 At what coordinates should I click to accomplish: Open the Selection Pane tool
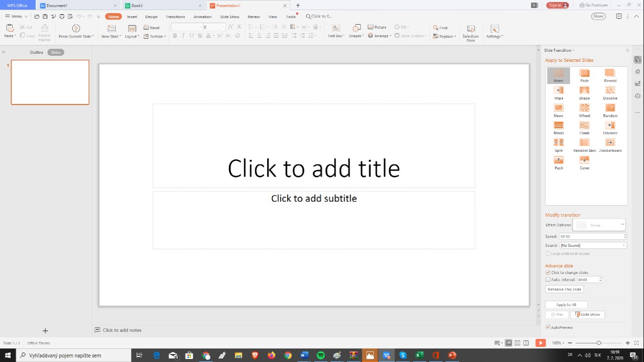(x=470, y=33)
